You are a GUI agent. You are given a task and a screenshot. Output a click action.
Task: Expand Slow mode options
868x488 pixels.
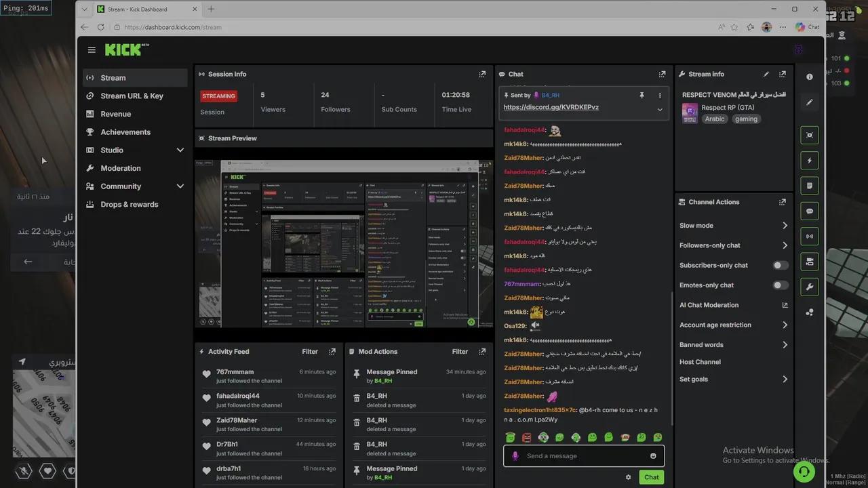tap(785, 226)
